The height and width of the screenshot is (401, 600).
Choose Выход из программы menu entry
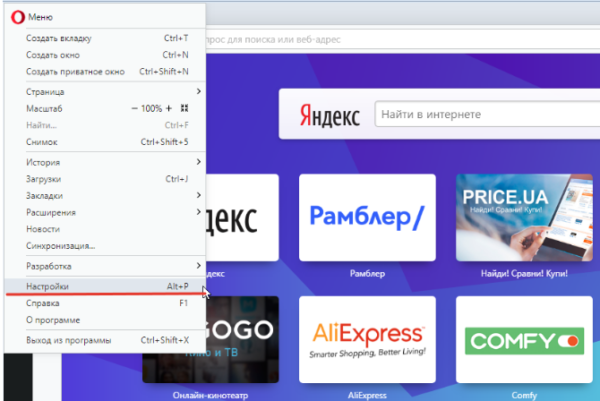click(x=105, y=340)
